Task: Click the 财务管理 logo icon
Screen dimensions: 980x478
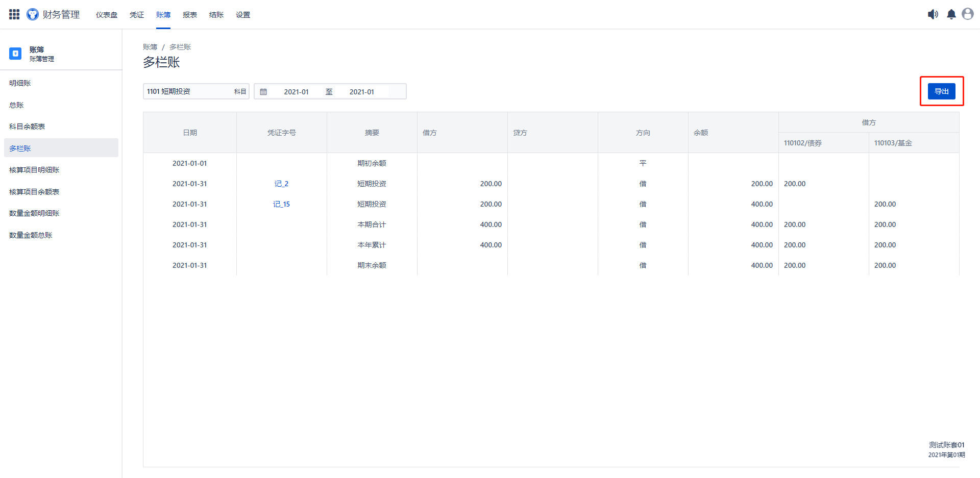Action: (x=33, y=14)
